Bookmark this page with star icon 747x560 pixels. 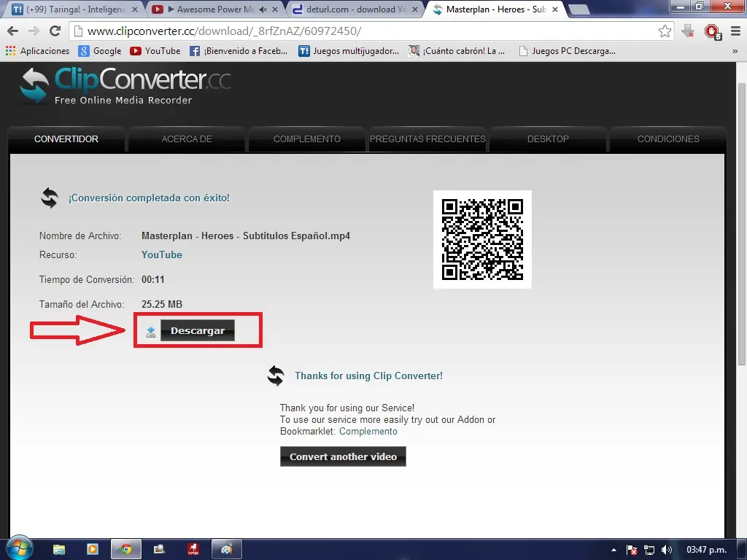[x=665, y=31]
